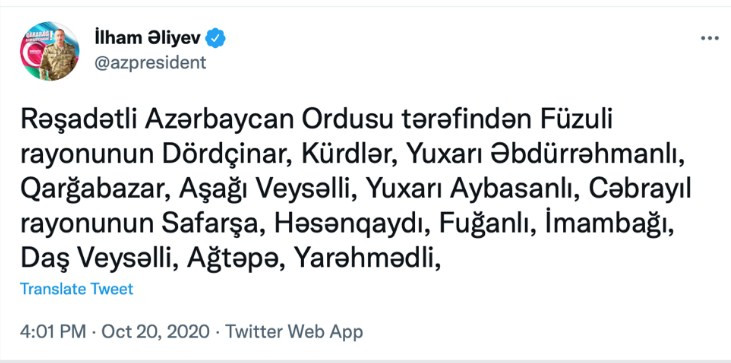731x363 pixels.
Task: Open the @azpresident handle link
Action: pos(150,62)
